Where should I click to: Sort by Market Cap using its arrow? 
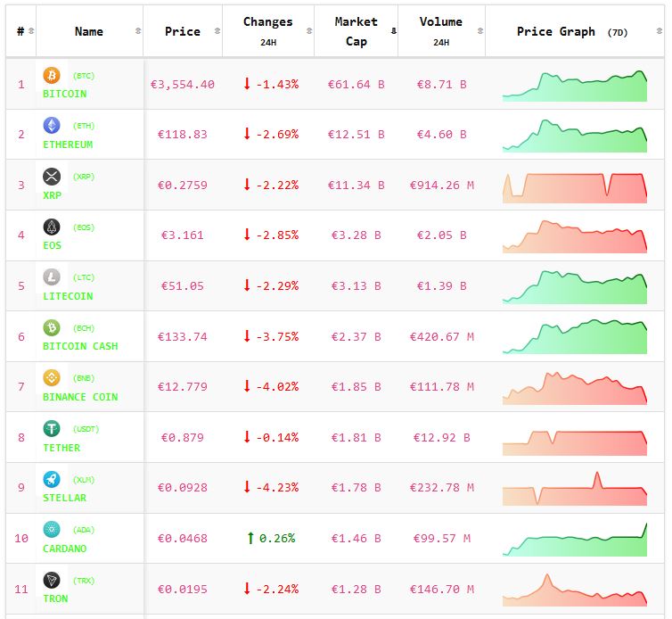coord(393,31)
